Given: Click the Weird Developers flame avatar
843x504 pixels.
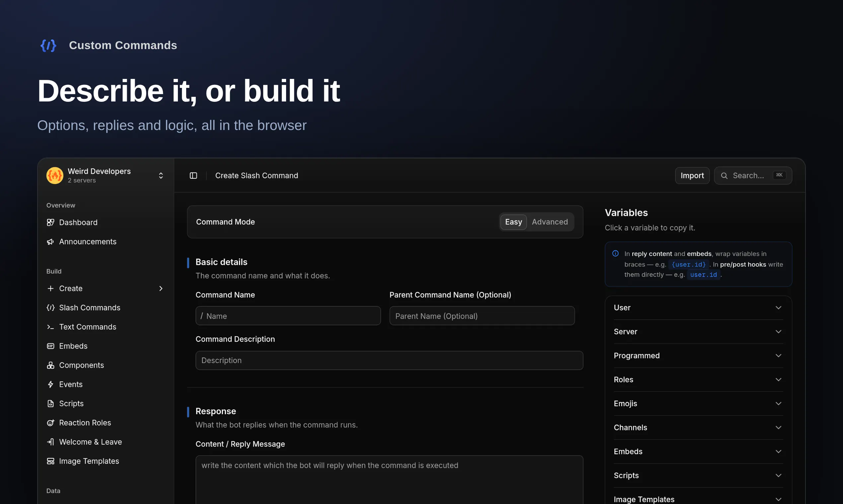Looking at the screenshot, I should [x=55, y=175].
